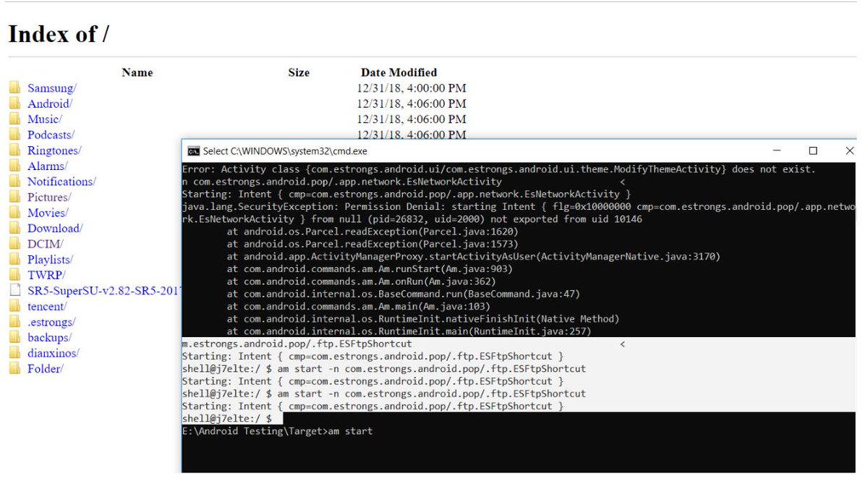The height and width of the screenshot is (484, 868).
Task: Click the folder icon beside Ringtones/
Action: pos(14,150)
